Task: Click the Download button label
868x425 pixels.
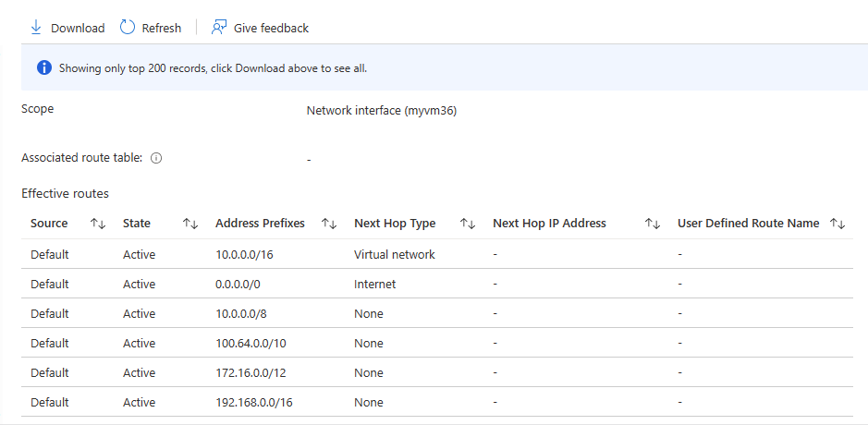Action: pos(78,29)
